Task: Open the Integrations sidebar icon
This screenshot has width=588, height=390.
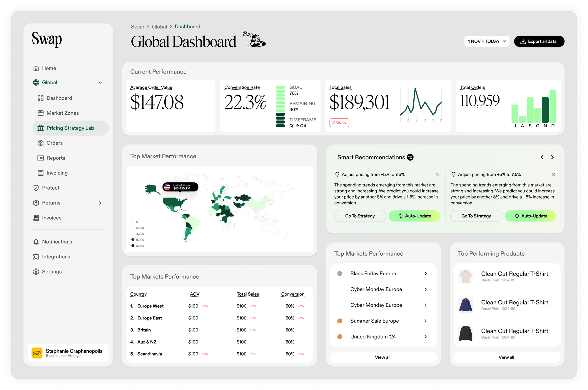Action: point(36,256)
